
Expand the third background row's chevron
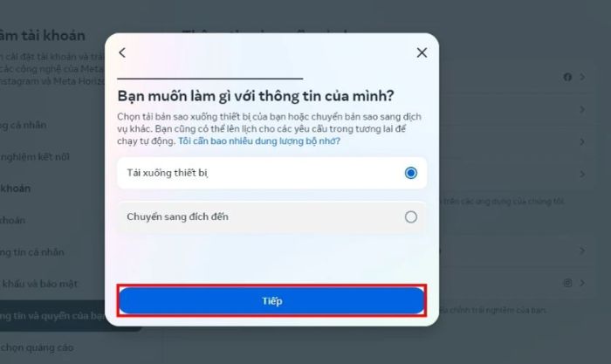point(582,142)
